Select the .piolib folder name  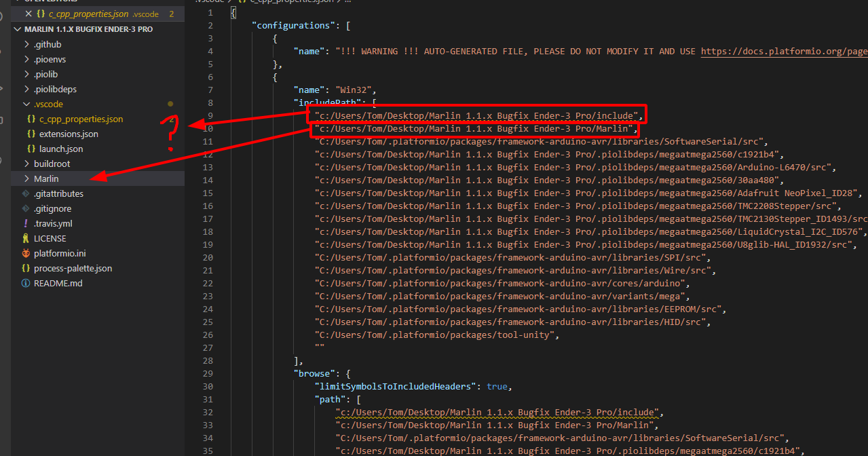tap(45, 74)
